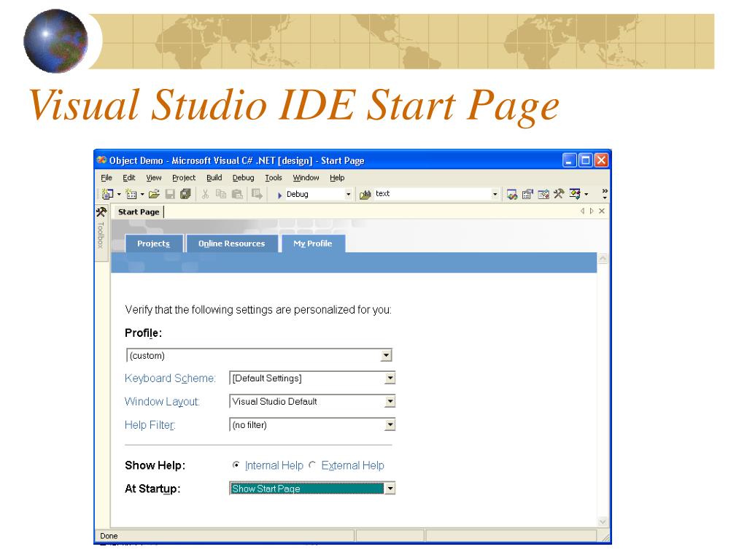Viewport: 747px width, 560px height.
Task: Open the Debug configuration dropdown
Action: (x=348, y=194)
